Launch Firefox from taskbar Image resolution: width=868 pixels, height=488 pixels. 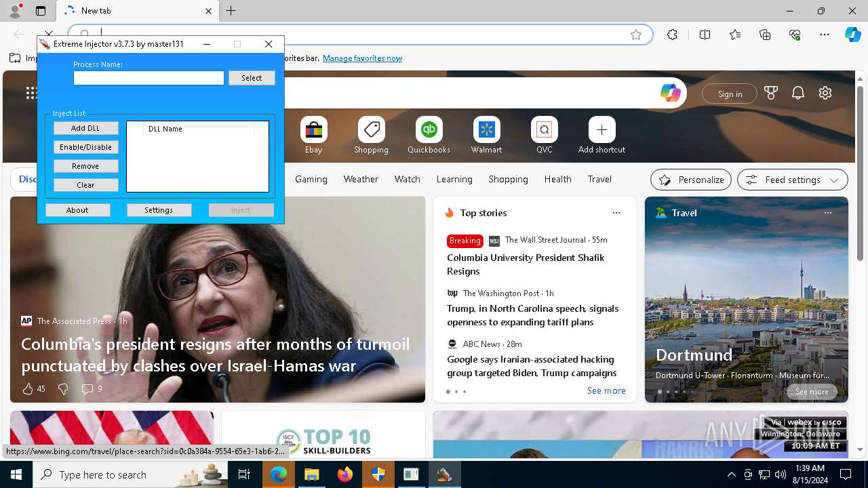[x=344, y=474]
